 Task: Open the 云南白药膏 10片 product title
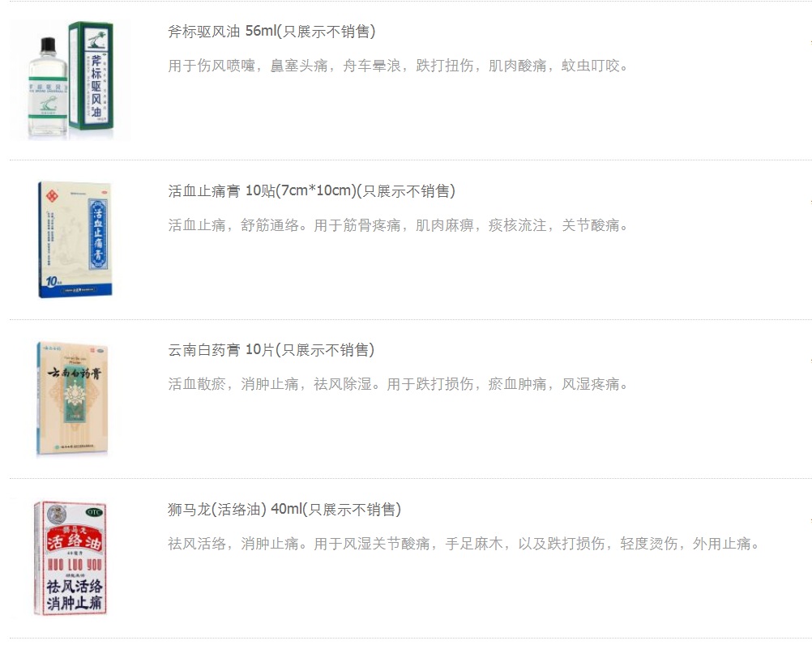click(271, 350)
